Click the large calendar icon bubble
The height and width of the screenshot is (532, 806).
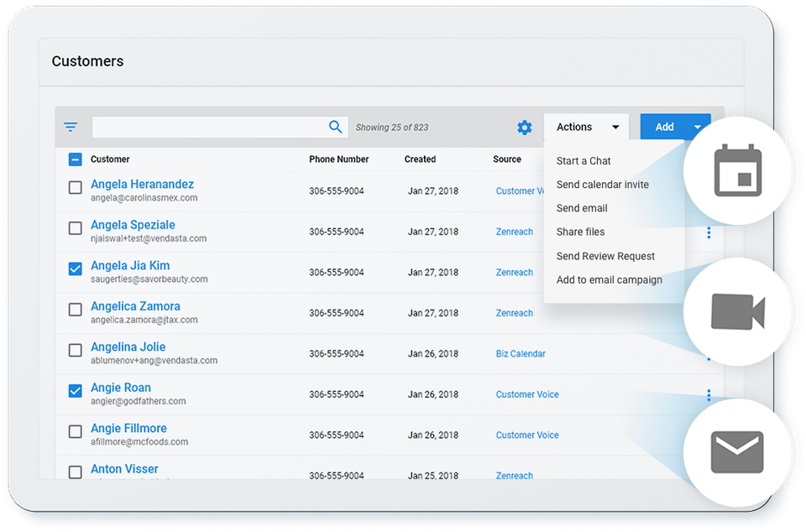coord(738,170)
